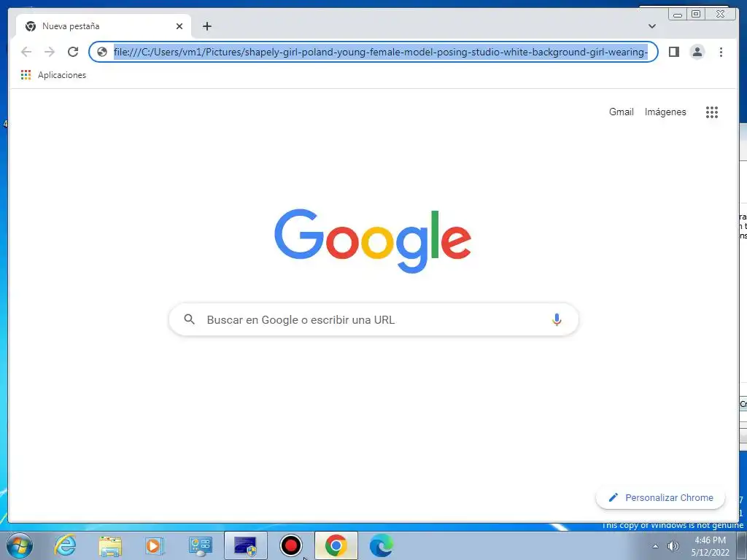Go back with the left arrow button
Image resolution: width=747 pixels, height=560 pixels.
point(26,52)
